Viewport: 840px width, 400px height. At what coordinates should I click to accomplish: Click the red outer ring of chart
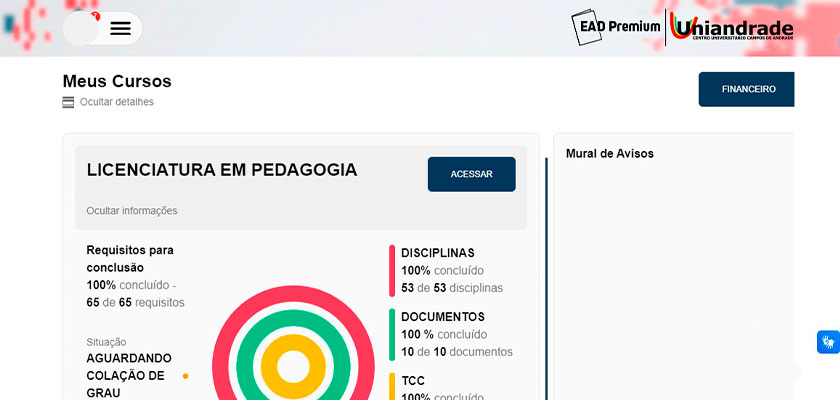pos(225,322)
